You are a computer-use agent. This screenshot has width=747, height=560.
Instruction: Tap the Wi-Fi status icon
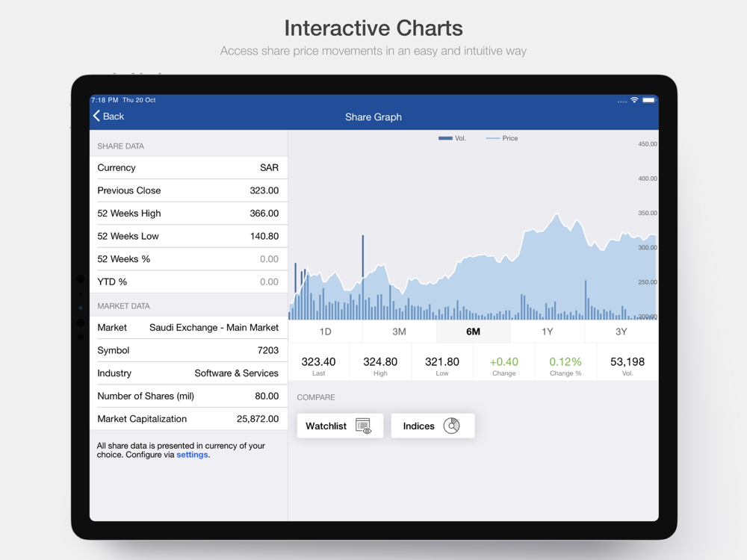pyautogui.click(x=634, y=100)
